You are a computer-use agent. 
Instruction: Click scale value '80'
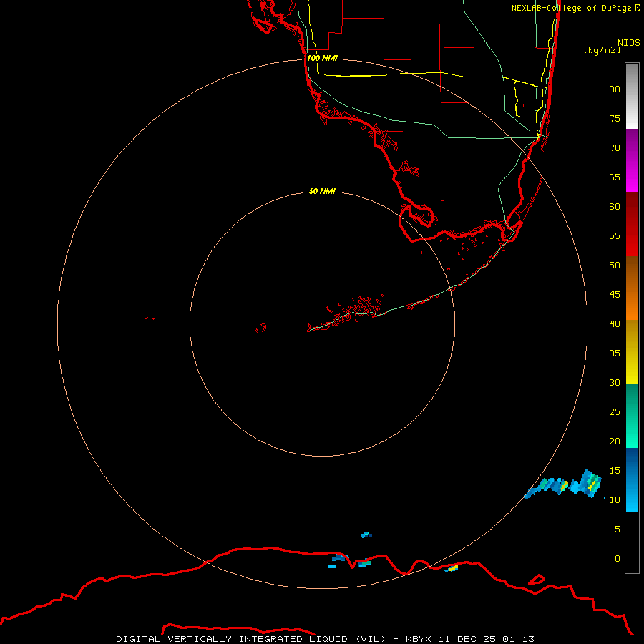[615, 89]
